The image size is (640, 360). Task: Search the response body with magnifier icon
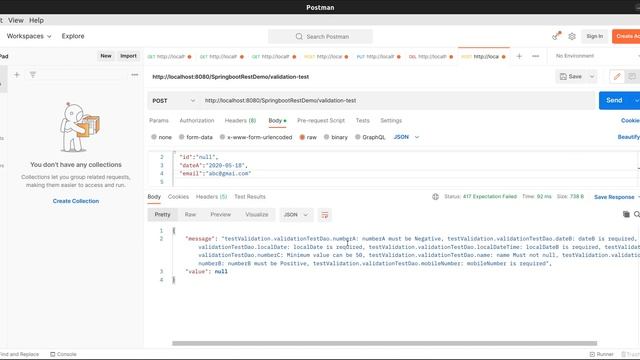coord(637,214)
